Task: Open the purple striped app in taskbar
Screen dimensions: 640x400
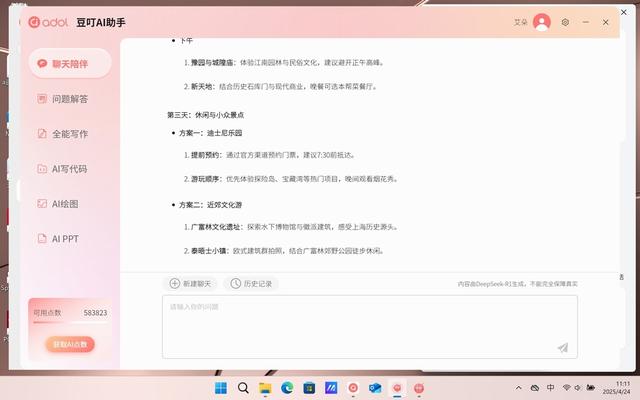Action: (331, 388)
